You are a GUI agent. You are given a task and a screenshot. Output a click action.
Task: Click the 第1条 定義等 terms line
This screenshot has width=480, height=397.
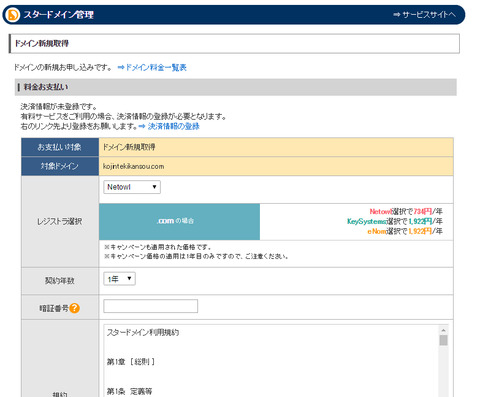coord(129,391)
